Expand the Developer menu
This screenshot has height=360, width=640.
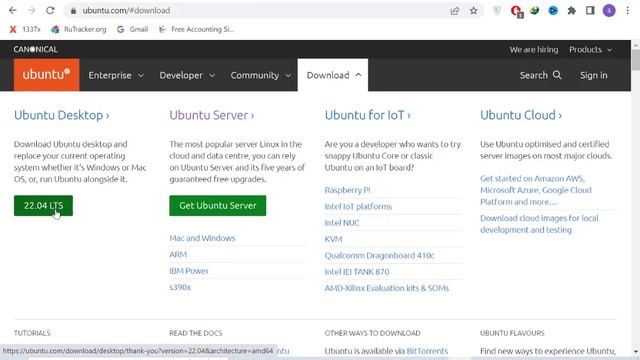(187, 75)
